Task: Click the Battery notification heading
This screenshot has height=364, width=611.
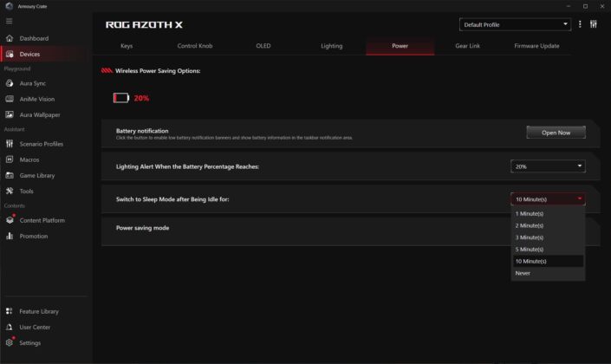Action: (142, 131)
